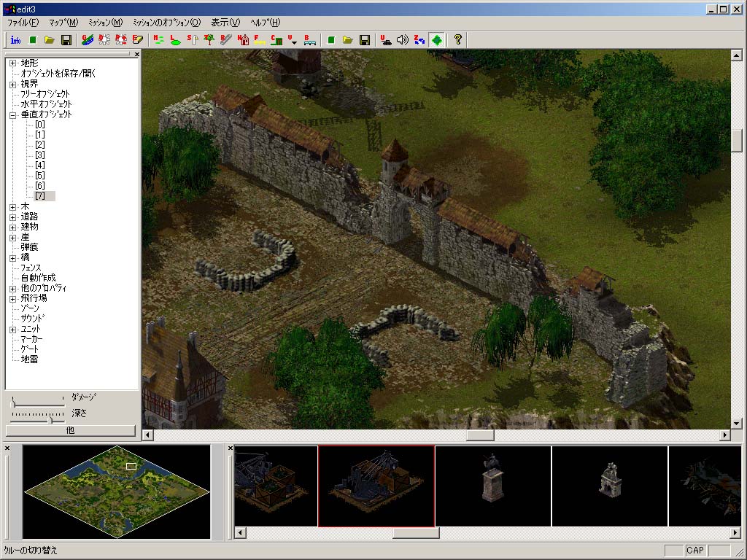Select the L green oval tool icon
The image size is (747, 560).
[175, 40]
